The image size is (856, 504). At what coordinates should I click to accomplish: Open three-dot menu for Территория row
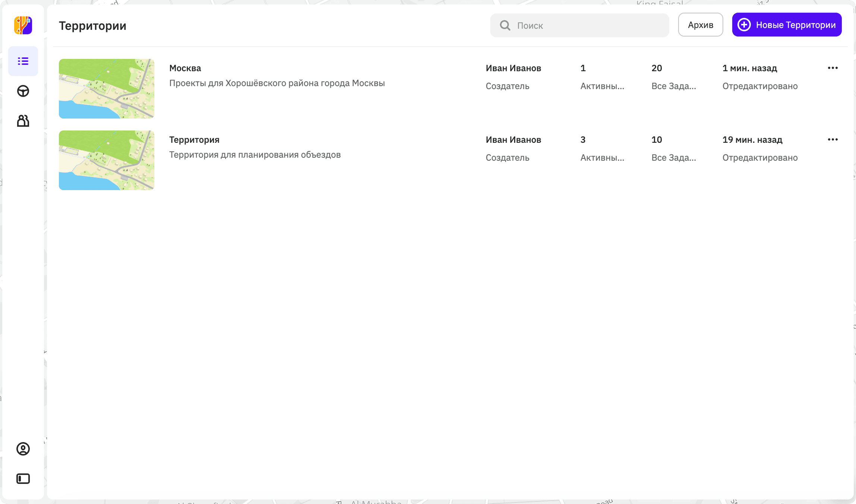[x=833, y=139]
